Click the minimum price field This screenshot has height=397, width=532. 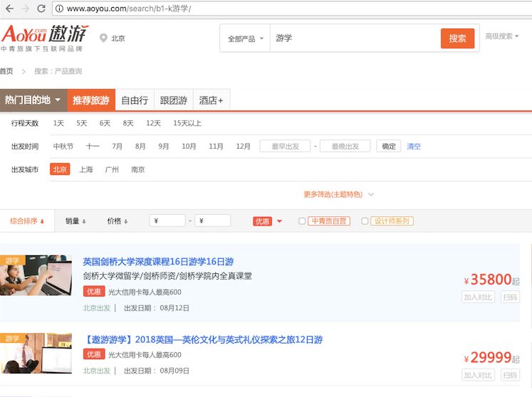pos(167,221)
